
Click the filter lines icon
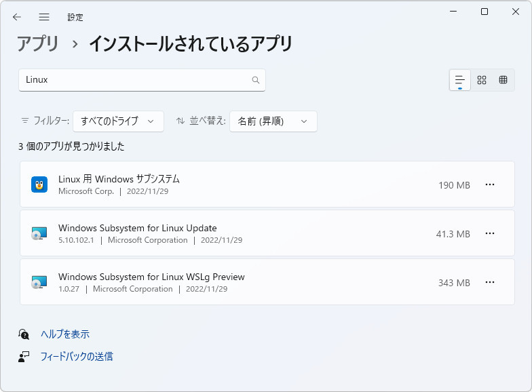25,121
